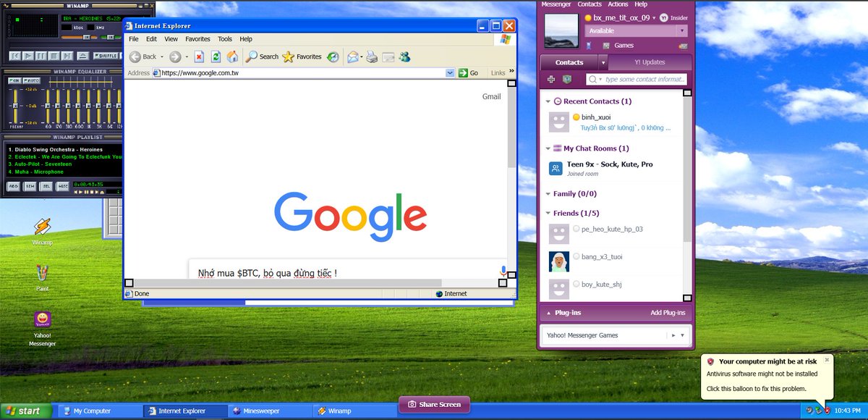Viewport: 868px width, 420px height.
Task: Click the Gmail link on the Google page
Action: coord(492,96)
